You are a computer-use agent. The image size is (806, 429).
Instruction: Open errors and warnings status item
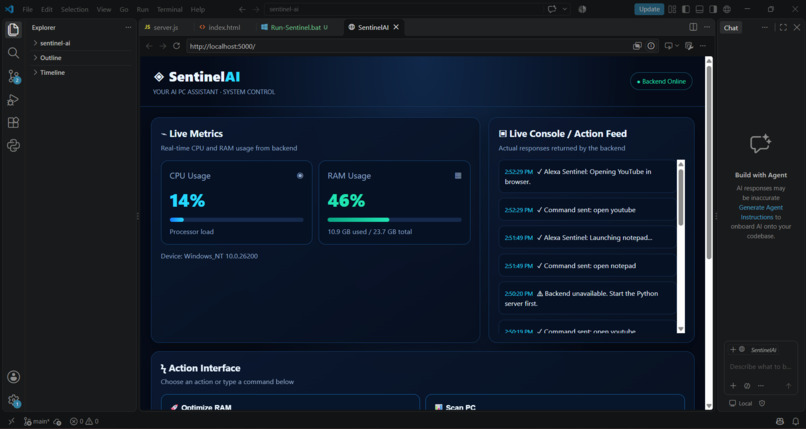point(84,421)
